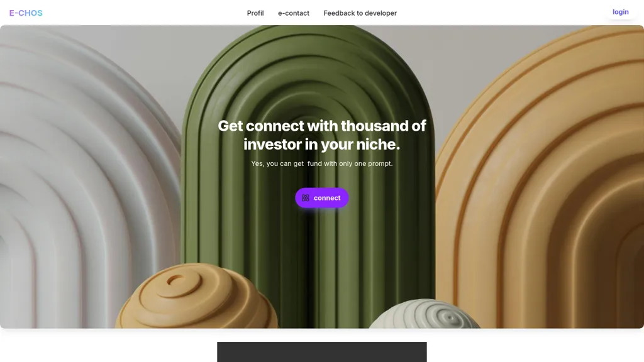Click the 'investor in your niche.' headline line
The height and width of the screenshot is (362, 644).
(x=321, y=144)
